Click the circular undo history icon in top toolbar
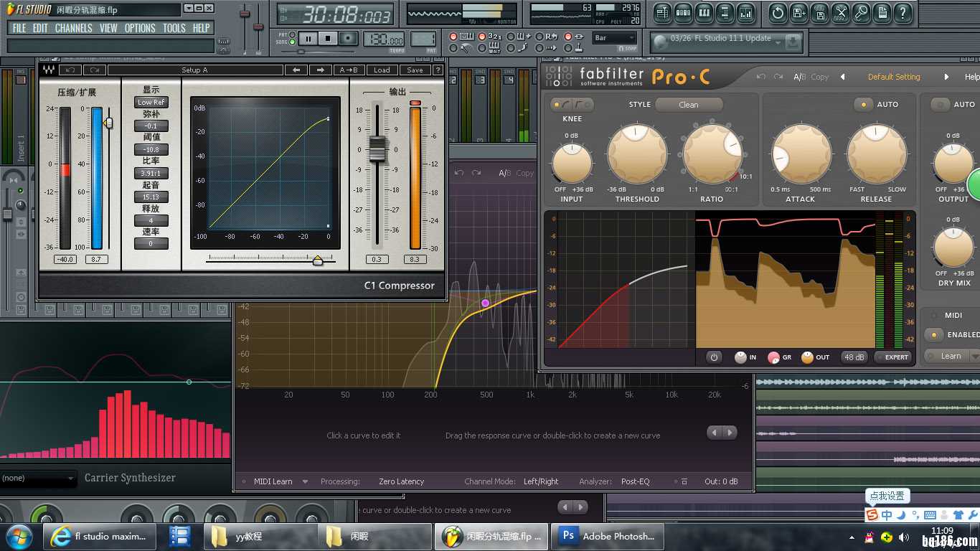The height and width of the screenshot is (551, 980). click(x=778, y=13)
